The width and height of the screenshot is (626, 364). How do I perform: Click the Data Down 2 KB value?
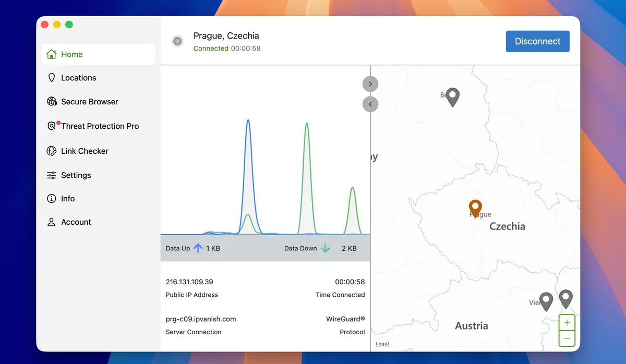coord(349,249)
